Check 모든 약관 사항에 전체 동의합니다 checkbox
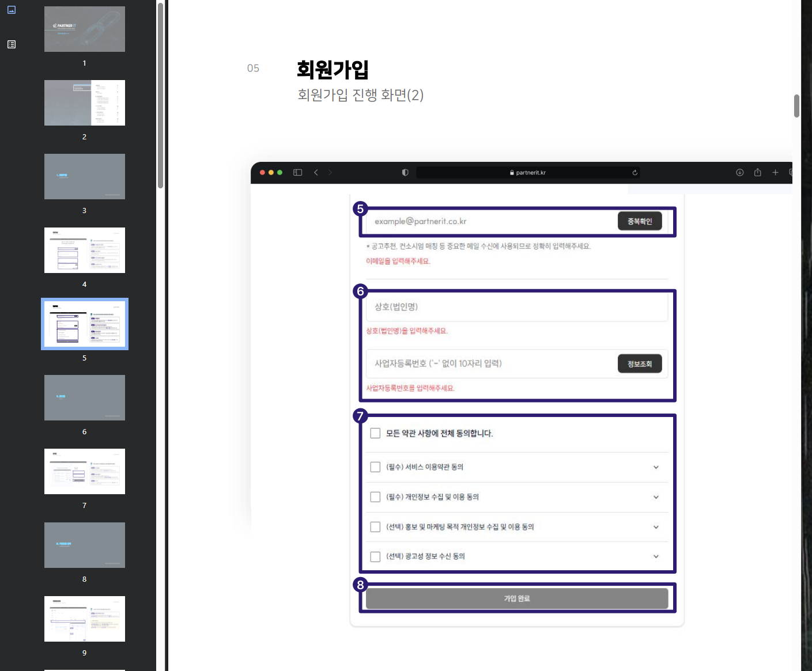812x671 pixels. point(375,433)
